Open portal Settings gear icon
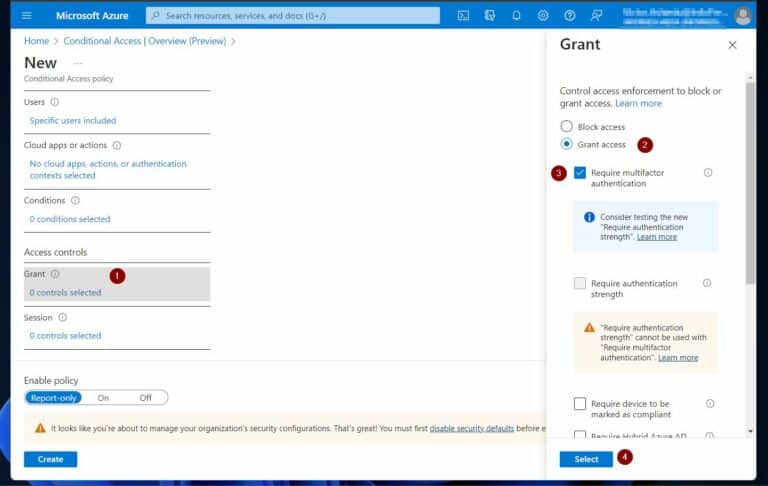 (x=543, y=16)
